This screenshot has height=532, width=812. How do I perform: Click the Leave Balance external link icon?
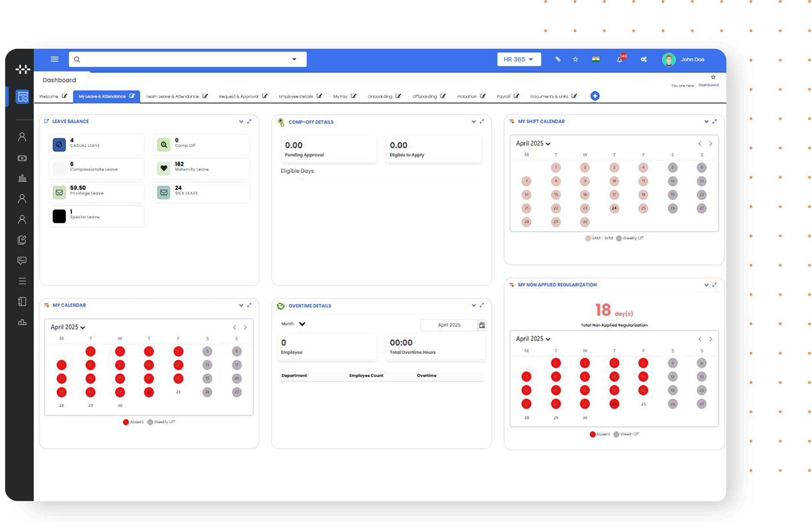tap(46, 121)
